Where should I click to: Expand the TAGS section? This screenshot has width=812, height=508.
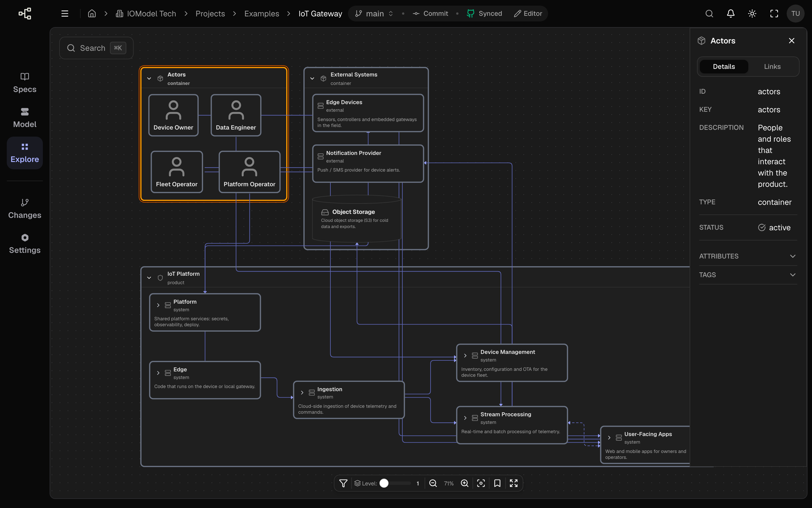(748, 275)
